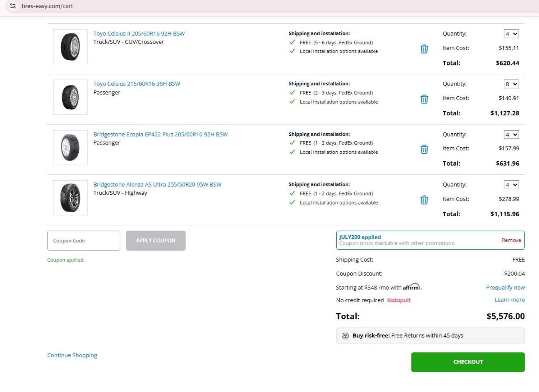The height and width of the screenshot is (392, 539).
Task: Delete Bridgestone Alenza AS Ultra from cart
Action: click(424, 200)
